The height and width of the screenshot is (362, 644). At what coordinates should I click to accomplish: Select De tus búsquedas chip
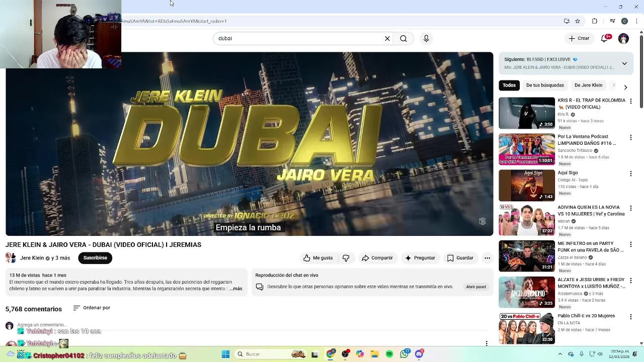[x=545, y=85]
